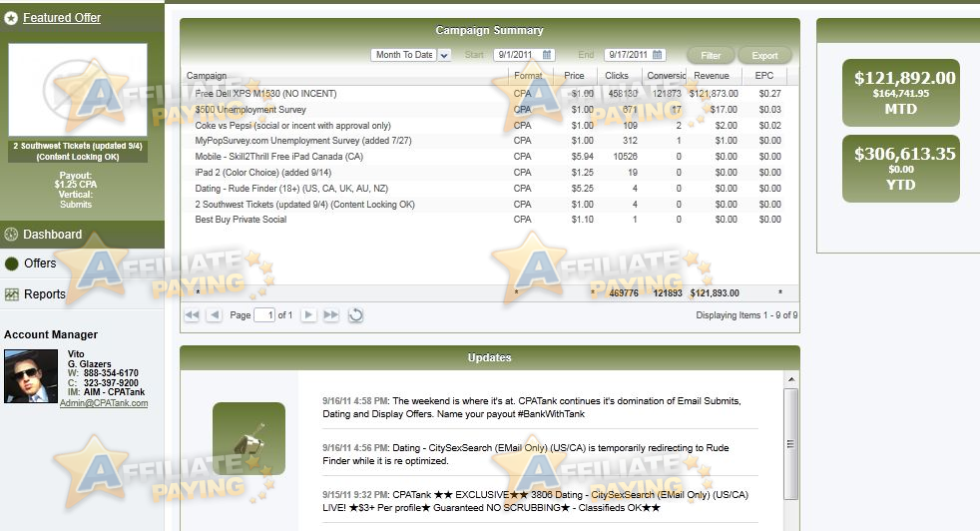Go to the Dashboard menu

coord(53,234)
